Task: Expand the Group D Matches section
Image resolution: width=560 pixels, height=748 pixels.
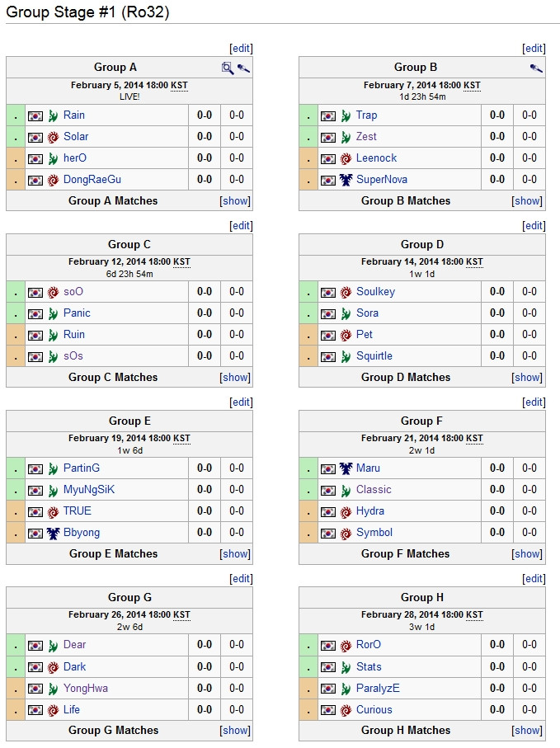Action: [x=528, y=378]
